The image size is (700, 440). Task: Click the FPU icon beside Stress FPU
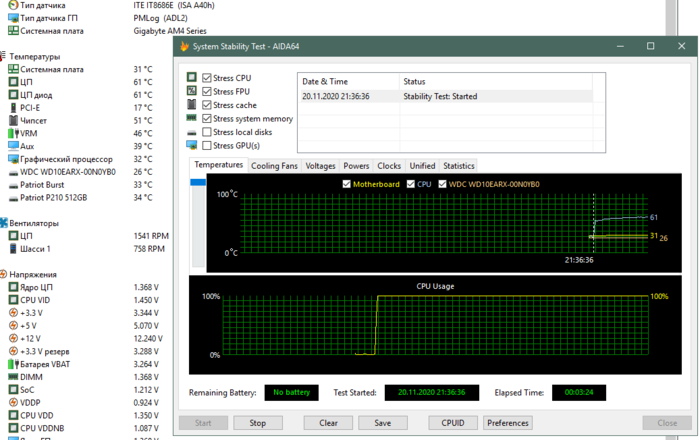point(192,91)
